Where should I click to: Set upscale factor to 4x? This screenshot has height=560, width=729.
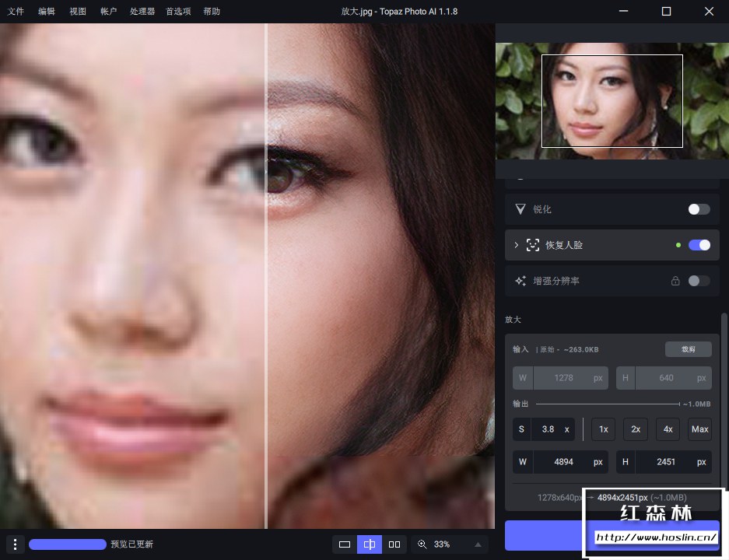668,429
